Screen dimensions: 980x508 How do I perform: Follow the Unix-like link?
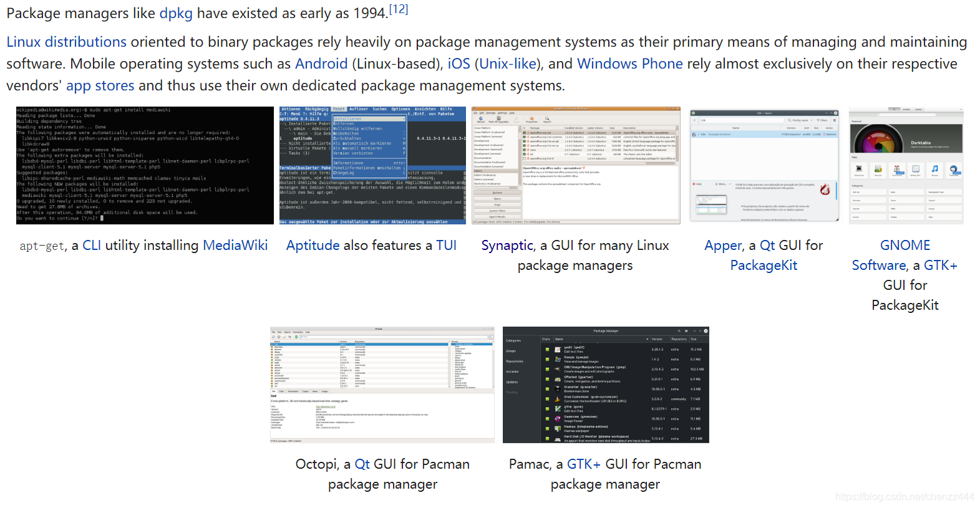click(x=508, y=64)
